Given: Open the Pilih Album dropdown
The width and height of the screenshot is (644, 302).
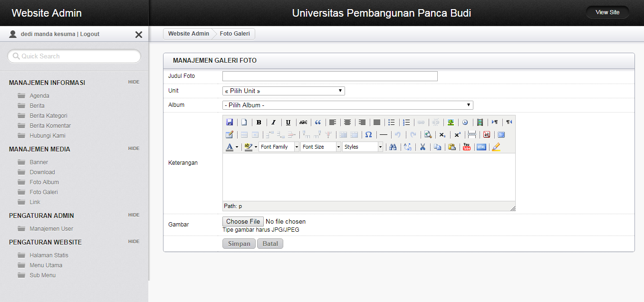Looking at the screenshot, I should pos(347,105).
